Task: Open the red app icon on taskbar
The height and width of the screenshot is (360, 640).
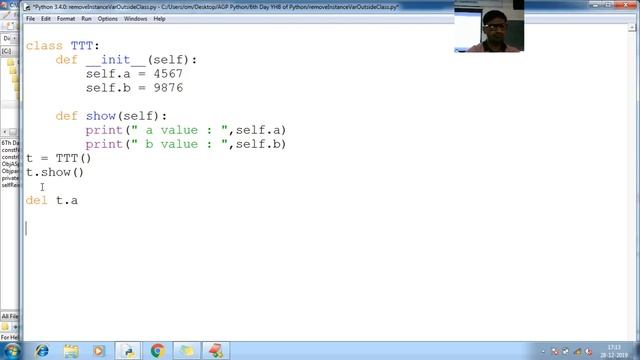Action: tap(216, 351)
